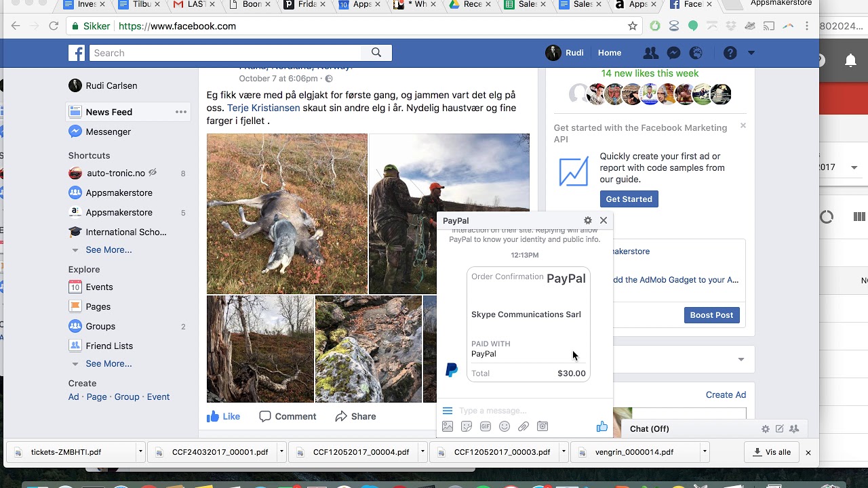868x488 pixels.
Task: Dismiss the Facebook Marketing API card
Action: click(743, 125)
